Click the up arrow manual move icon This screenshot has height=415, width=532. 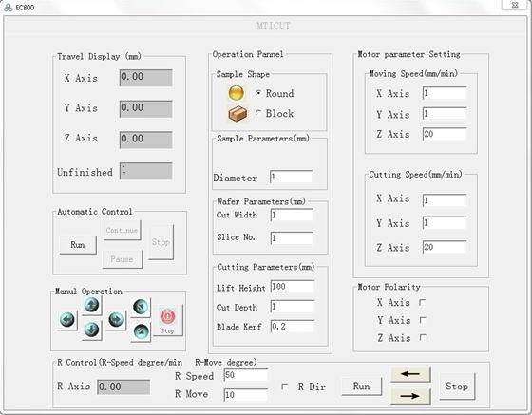pyautogui.click(x=91, y=305)
